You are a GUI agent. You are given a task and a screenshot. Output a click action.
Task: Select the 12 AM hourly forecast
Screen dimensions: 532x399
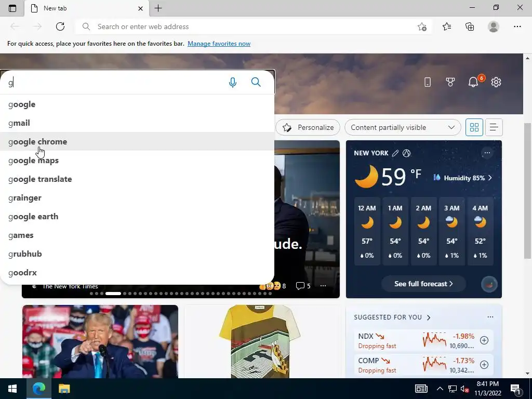[x=367, y=231]
